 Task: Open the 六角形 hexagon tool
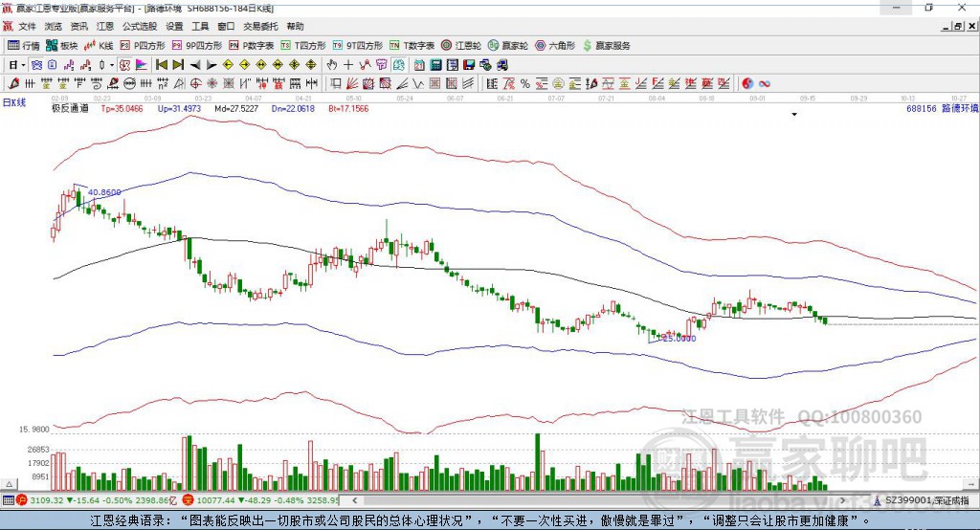click(x=555, y=46)
